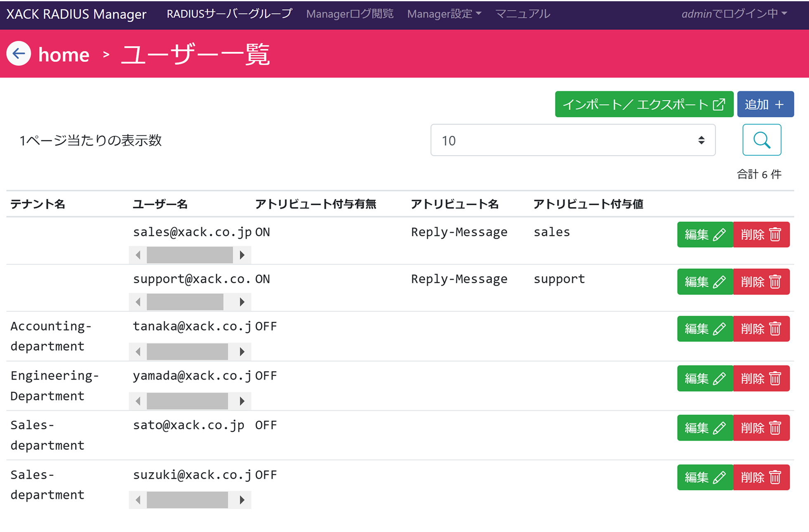809x532 pixels.
Task: Click the アトリビュート付与値 column header
Action: [589, 204]
